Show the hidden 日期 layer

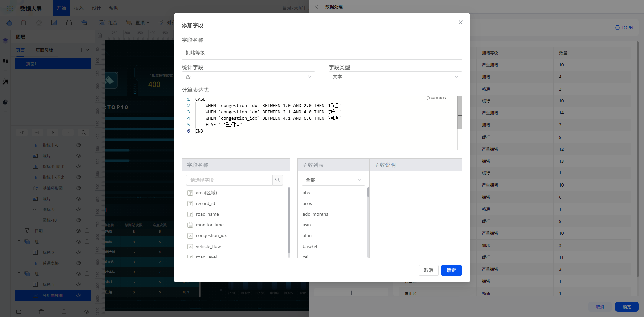click(79, 231)
